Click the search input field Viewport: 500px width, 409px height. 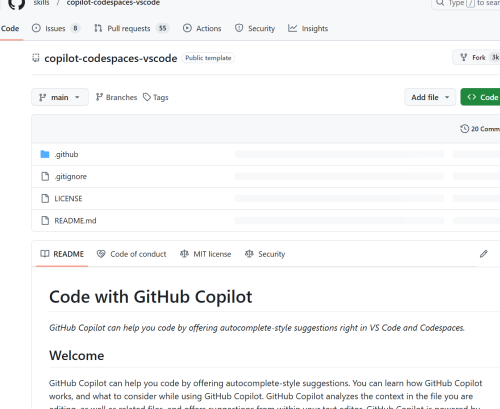coord(466,3)
